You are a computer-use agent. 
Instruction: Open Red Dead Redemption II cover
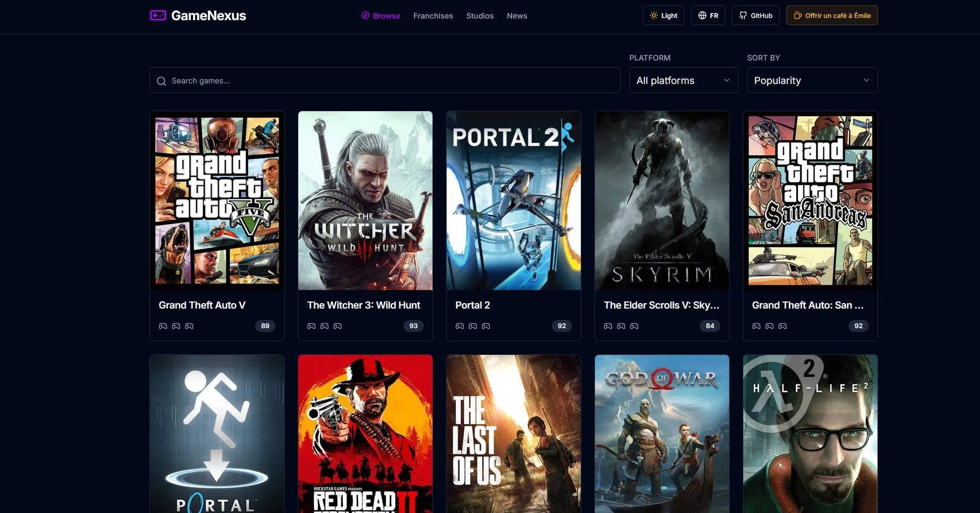tap(365, 434)
